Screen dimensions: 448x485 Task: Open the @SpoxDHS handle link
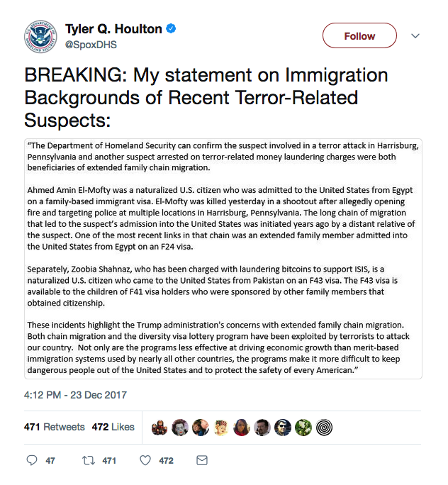click(91, 45)
